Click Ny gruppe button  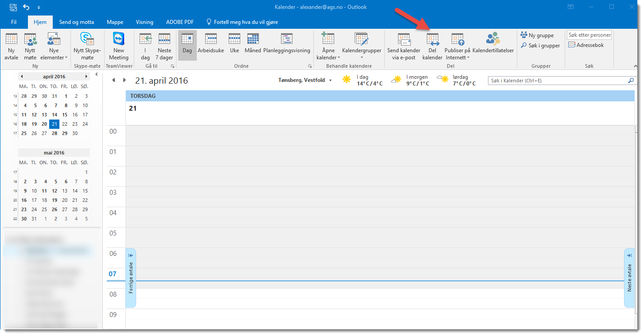[x=537, y=35]
